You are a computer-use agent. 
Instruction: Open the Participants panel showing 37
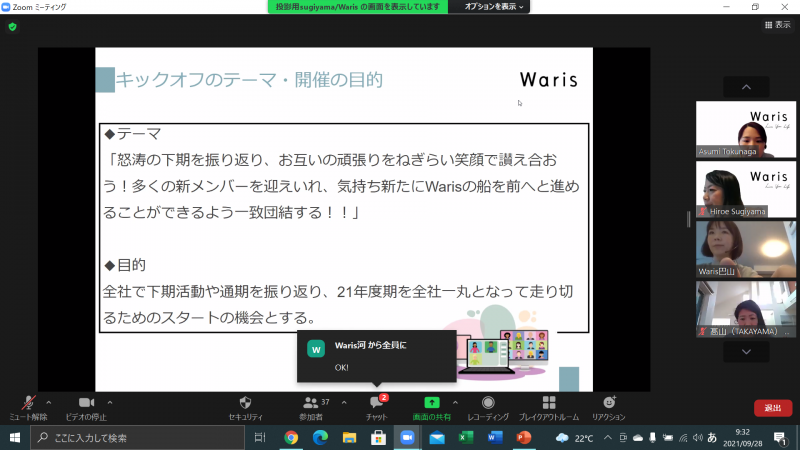click(311, 408)
